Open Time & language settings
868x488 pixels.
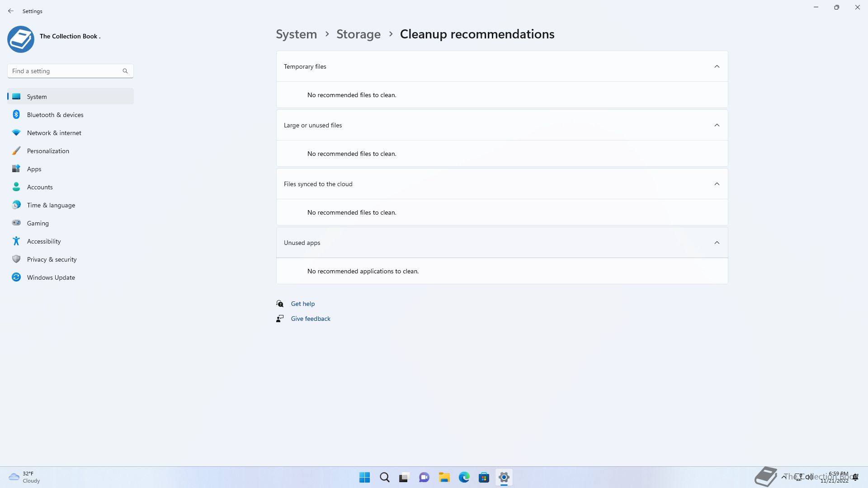click(70, 205)
